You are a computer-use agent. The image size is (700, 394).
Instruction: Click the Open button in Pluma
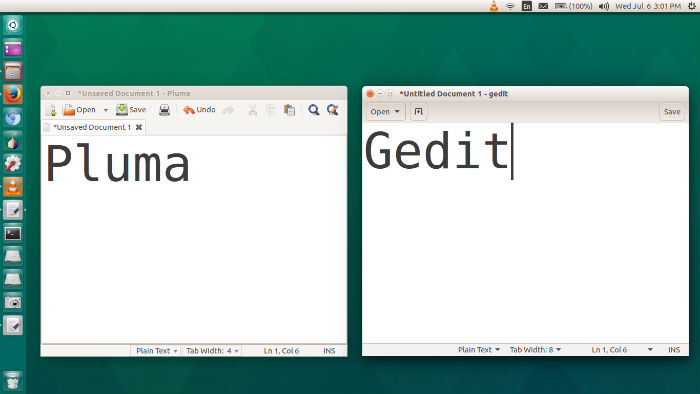click(x=79, y=110)
